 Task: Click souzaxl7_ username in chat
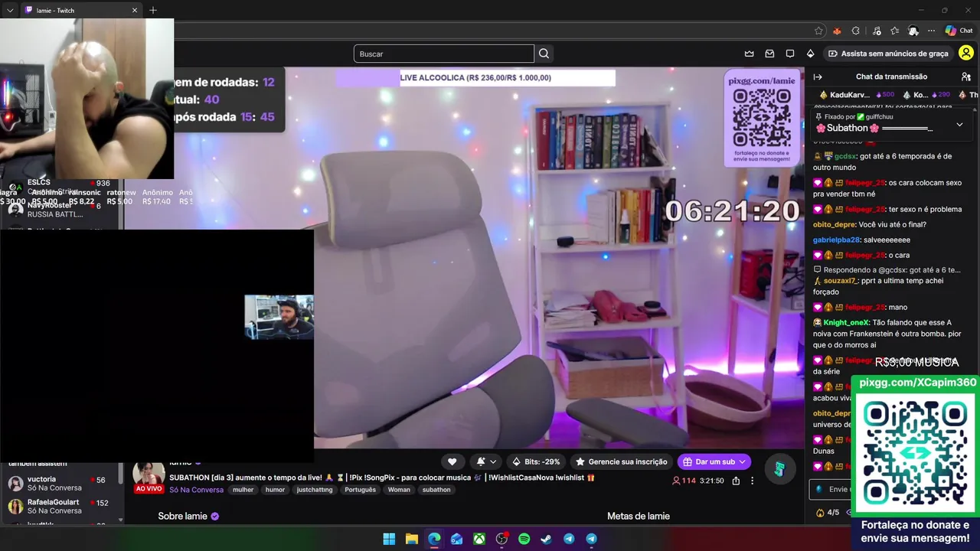tap(840, 281)
